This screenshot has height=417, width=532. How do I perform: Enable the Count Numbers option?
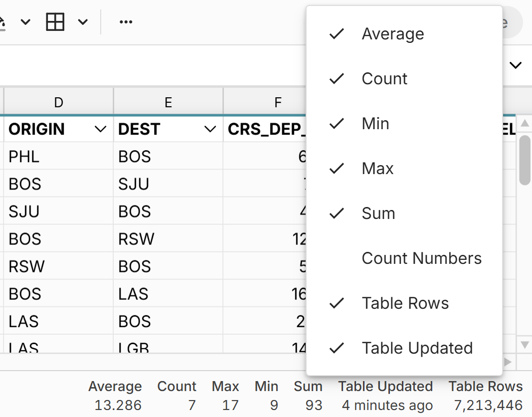pyautogui.click(x=421, y=258)
